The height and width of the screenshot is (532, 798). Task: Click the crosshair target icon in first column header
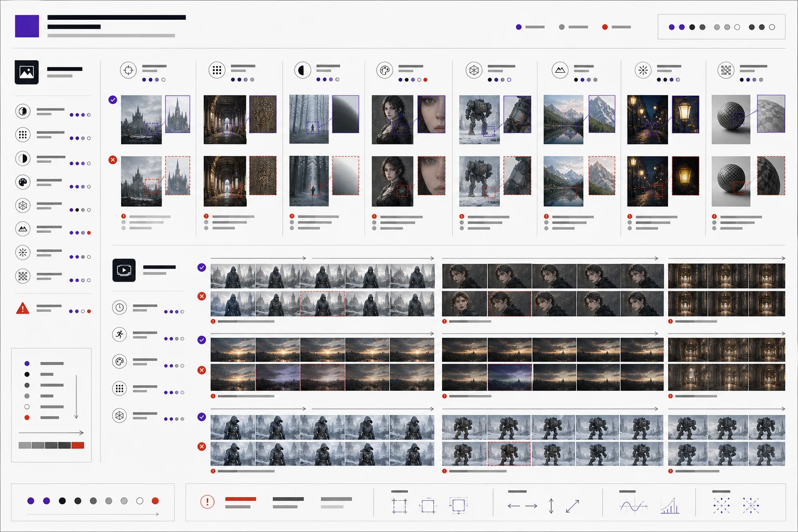[x=128, y=70]
